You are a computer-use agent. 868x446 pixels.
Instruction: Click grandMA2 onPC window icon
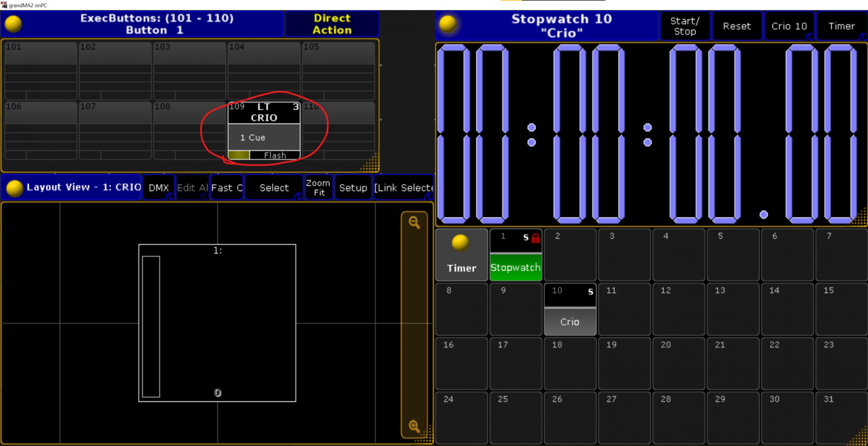tap(4, 5)
